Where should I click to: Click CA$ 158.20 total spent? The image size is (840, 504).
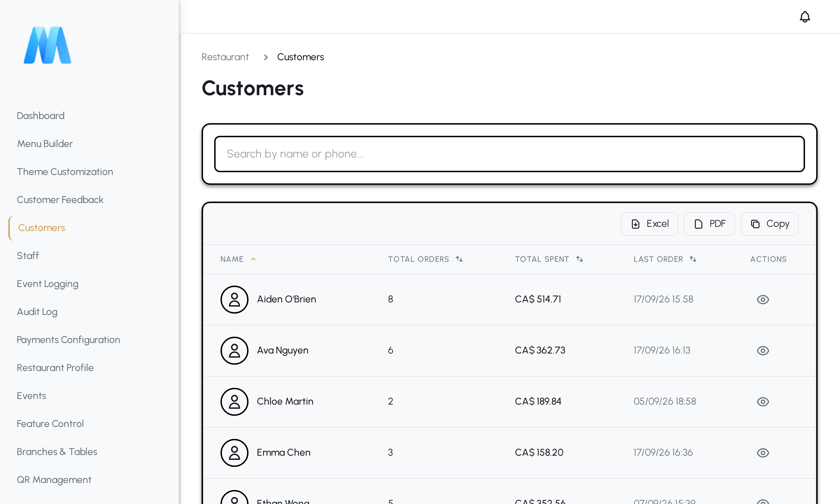[539, 452]
